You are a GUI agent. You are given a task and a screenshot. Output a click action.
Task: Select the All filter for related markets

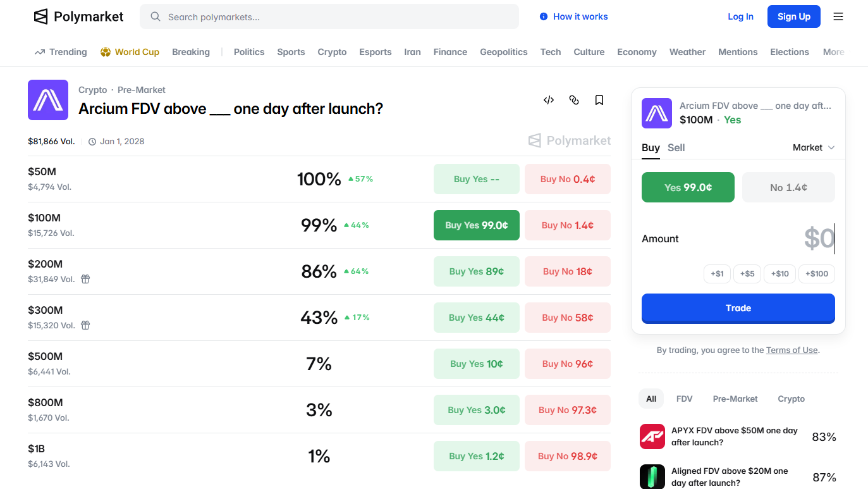(651, 399)
